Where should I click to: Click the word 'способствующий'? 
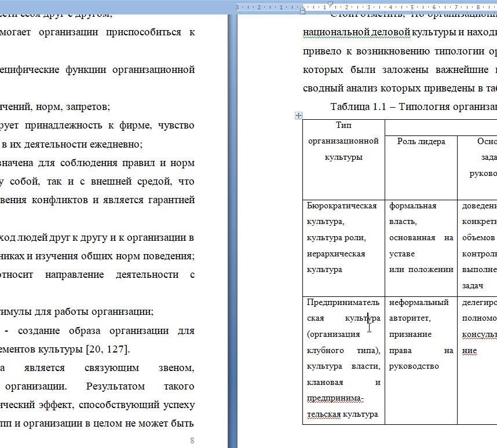(119, 405)
